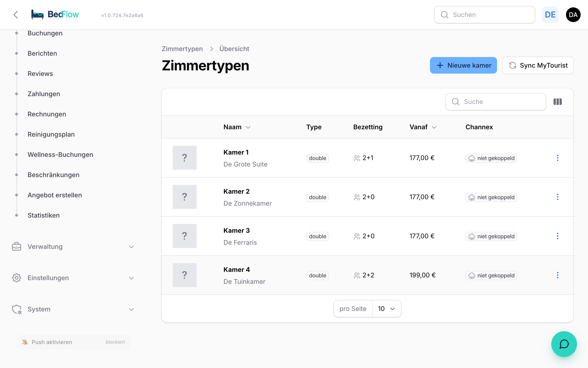This screenshot has height=368, width=588.
Task: Click niet gekoppeld badge for Kamer 1
Action: coord(491,158)
